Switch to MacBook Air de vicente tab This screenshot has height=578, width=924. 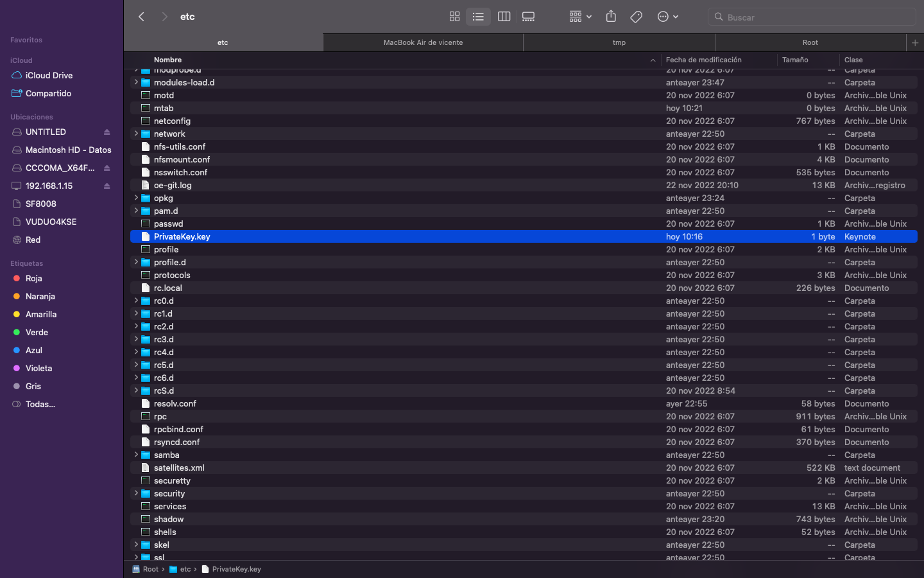[423, 42]
